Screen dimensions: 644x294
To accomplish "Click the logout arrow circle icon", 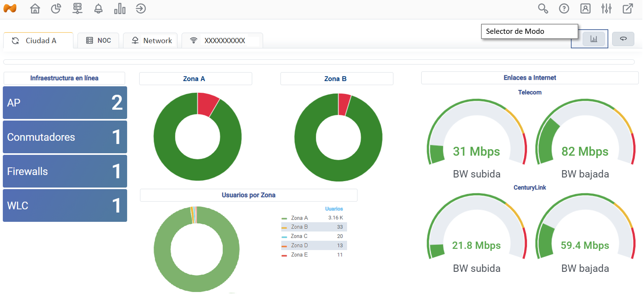I will tap(141, 9).
